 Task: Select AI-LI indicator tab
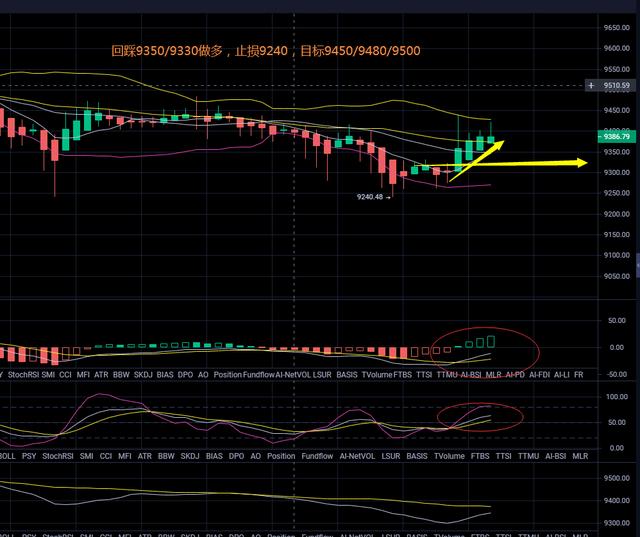click(562, 375)
